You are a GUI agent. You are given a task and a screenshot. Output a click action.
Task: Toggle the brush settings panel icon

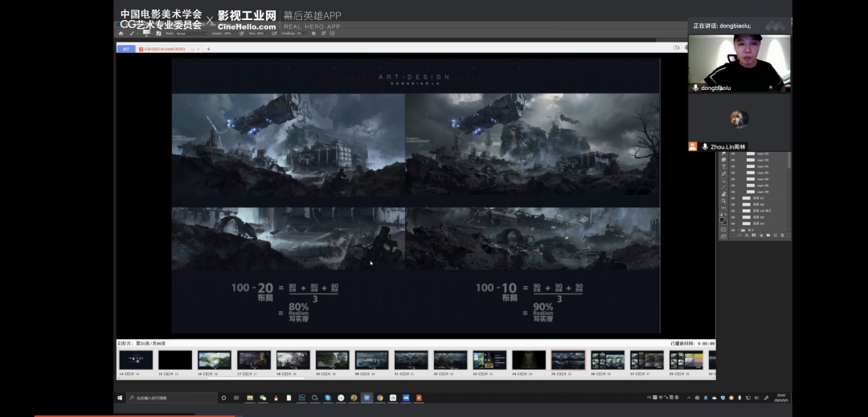coord(158,33)
